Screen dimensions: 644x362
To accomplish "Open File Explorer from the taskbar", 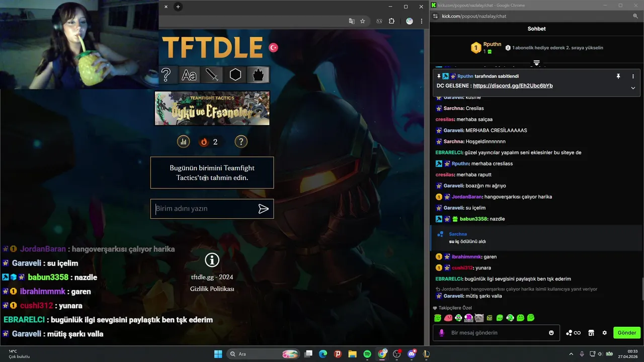I will pos(352,354).
